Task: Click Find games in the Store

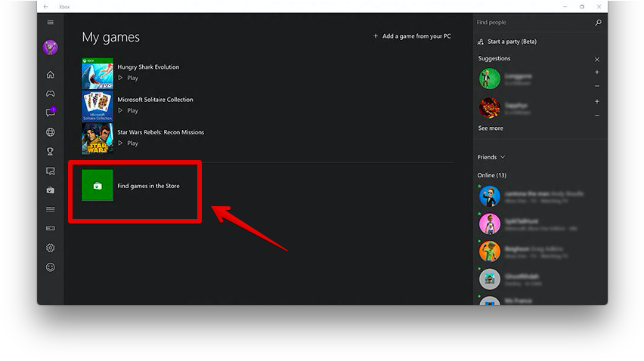Action: point(148,186)
